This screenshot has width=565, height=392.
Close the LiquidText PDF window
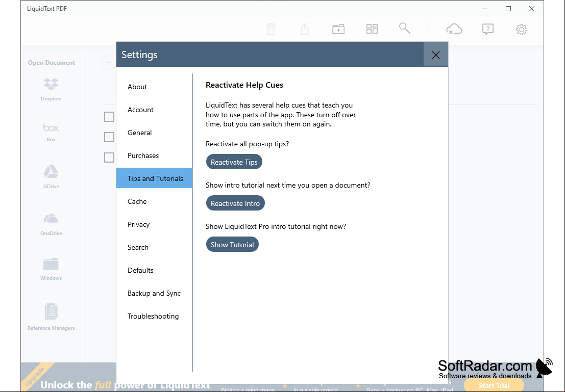(x=532, y=9)
